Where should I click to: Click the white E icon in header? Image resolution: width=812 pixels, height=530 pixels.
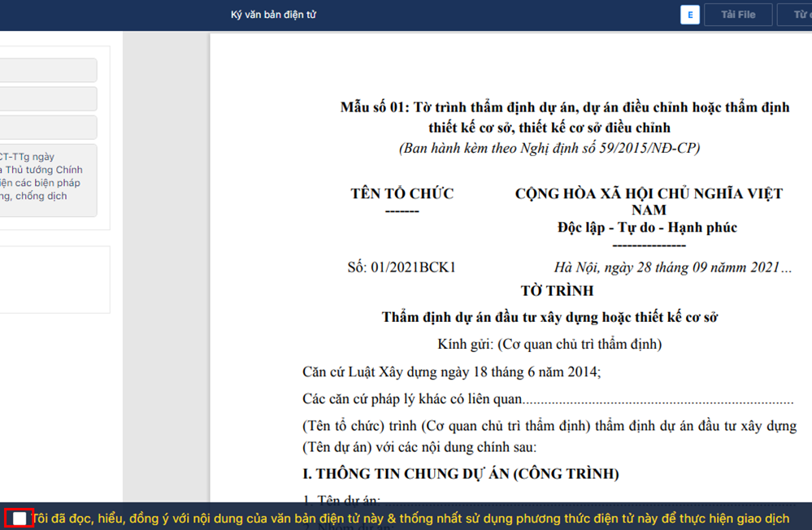point(690,15)
